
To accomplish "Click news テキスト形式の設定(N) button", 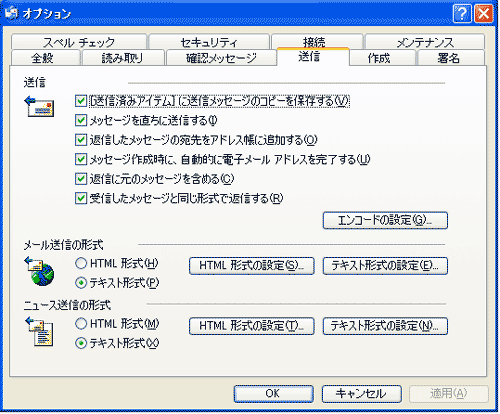I will [385, 326].
